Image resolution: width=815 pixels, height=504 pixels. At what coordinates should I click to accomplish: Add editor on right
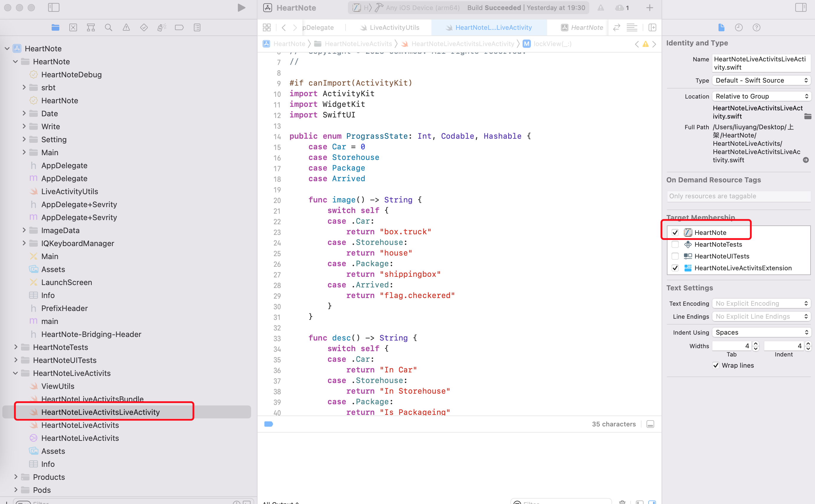tap(652, 27)
